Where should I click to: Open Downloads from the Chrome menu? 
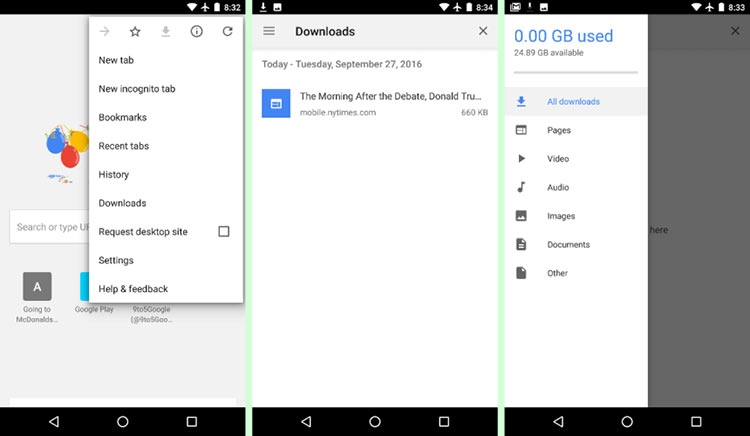pyautogui.click(x=122, y=203)
